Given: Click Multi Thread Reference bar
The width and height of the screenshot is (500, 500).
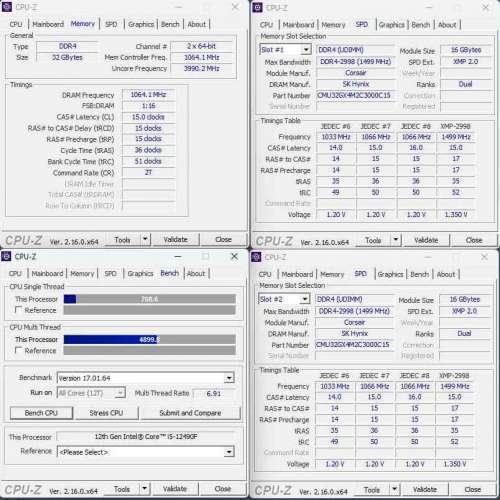Looking at the screenshot, I should coord(149,350).
